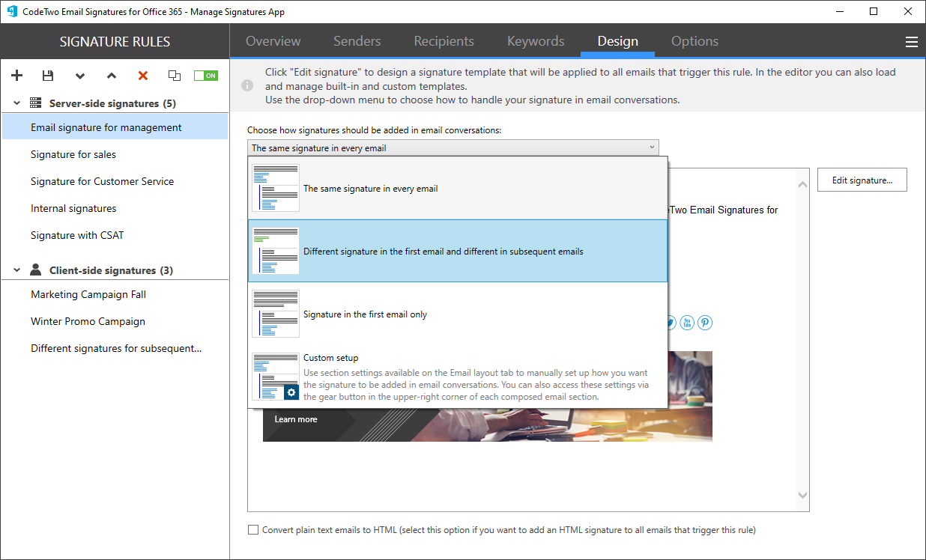The width and height of the screenshot is (926, 560).
Task: Switch to the Keywords tab
Action: click(x=535, y=41)
